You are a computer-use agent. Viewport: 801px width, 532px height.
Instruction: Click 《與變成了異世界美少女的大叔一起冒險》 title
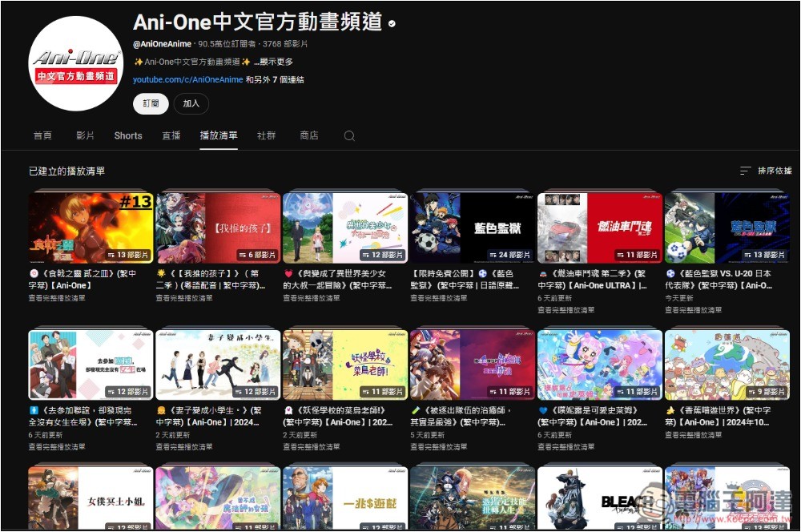[x=338, y=280]
